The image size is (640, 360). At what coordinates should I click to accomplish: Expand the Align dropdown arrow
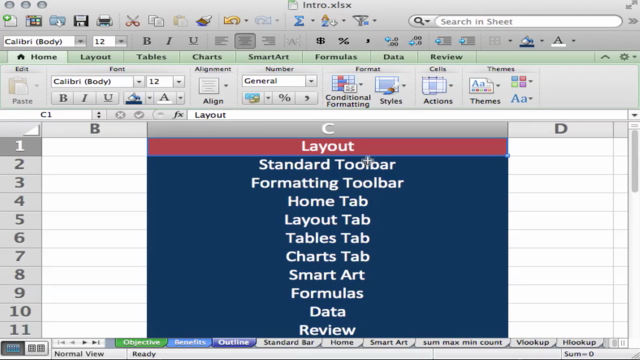click(226, 85)
